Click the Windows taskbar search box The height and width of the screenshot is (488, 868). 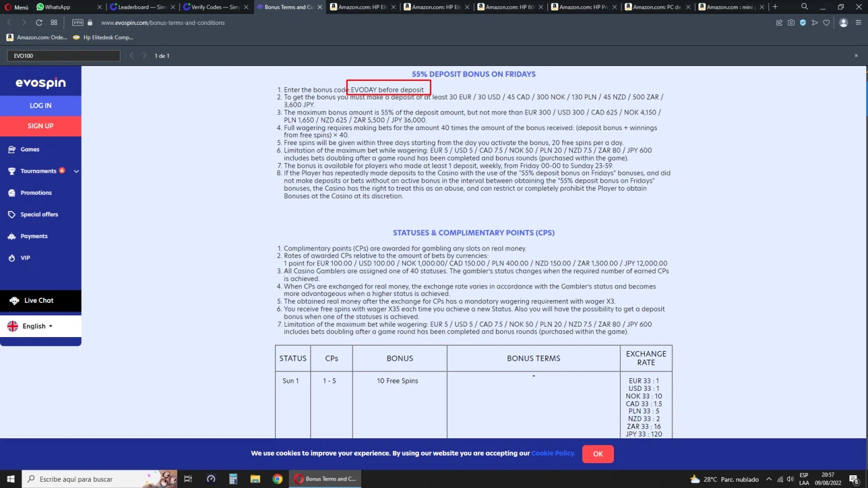point(98,479)
